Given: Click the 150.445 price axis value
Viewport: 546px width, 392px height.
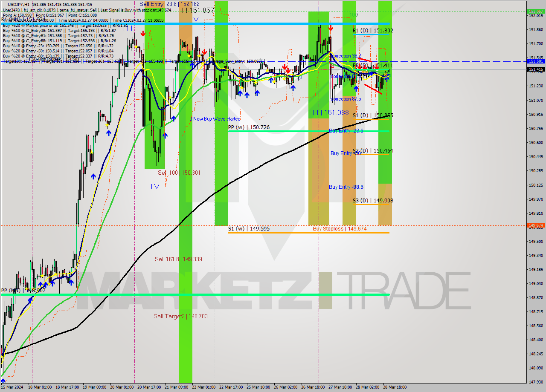Looking at the screenshot, I should pyautogui.click(x=536, y=156).
